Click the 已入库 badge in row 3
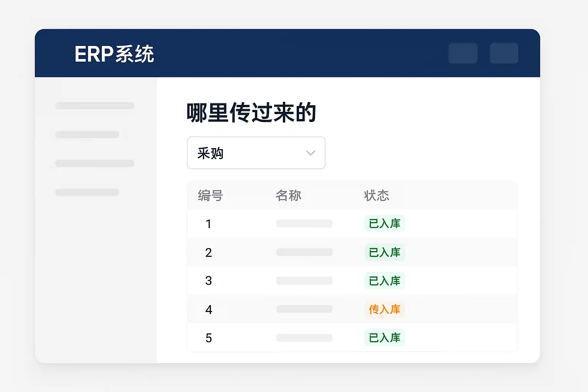Viewport: 588px width, 392px height. coord(384,281)
